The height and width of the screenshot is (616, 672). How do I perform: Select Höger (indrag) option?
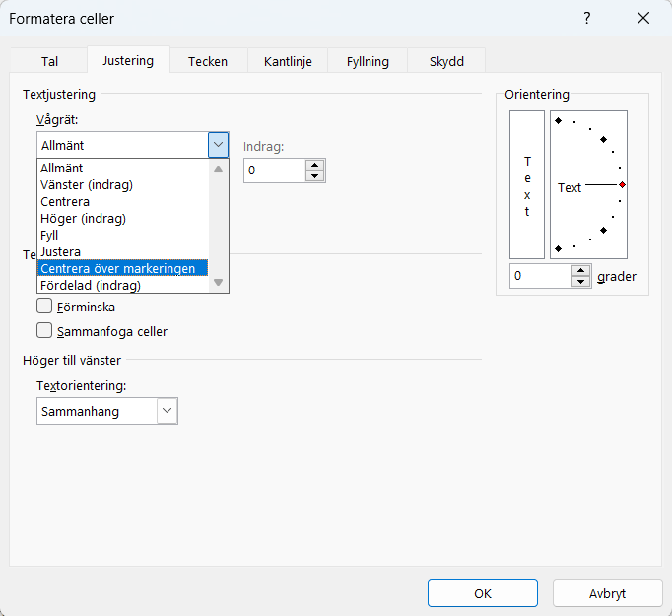pos(122,218)
